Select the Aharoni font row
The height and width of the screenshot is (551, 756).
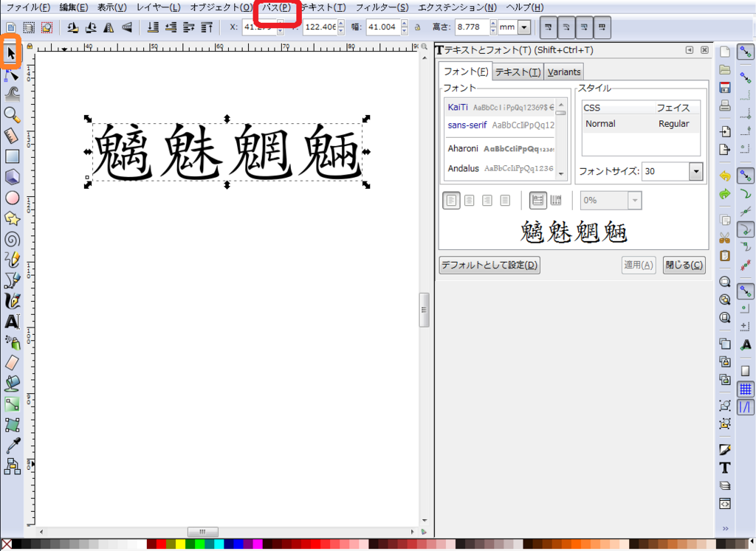500,148
